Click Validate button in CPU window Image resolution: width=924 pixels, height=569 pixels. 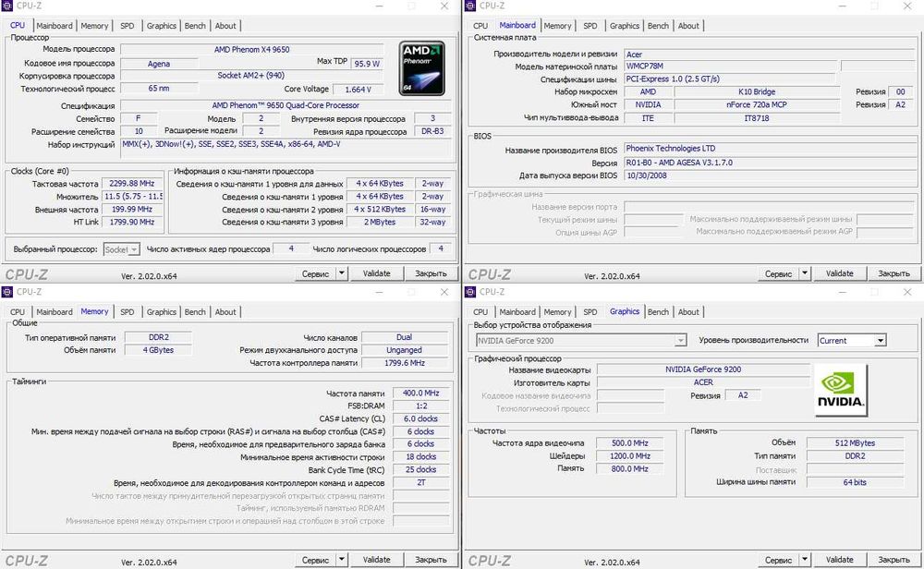(x=377, y=273)
